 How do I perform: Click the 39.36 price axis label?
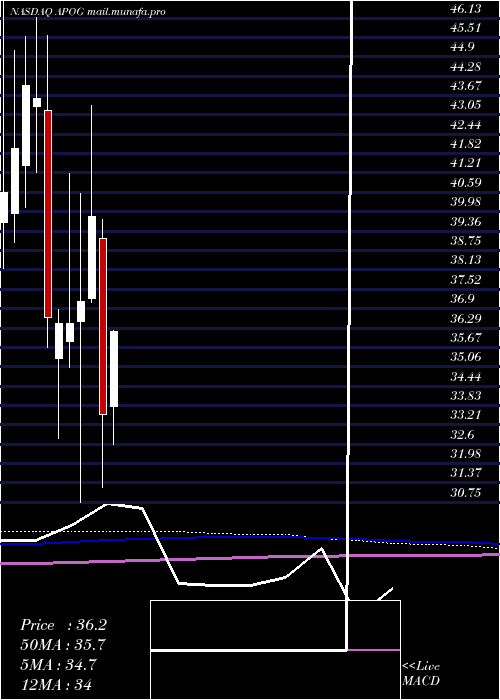coord(466,222)
